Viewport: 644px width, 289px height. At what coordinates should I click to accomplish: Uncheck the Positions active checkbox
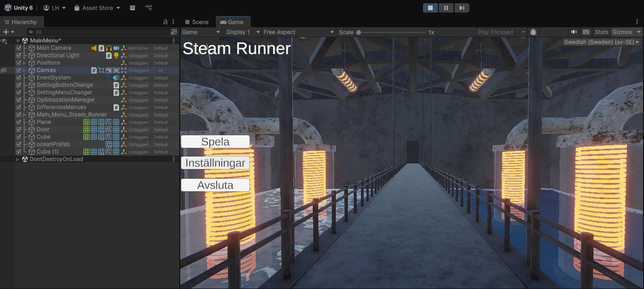tap(19, 63)
